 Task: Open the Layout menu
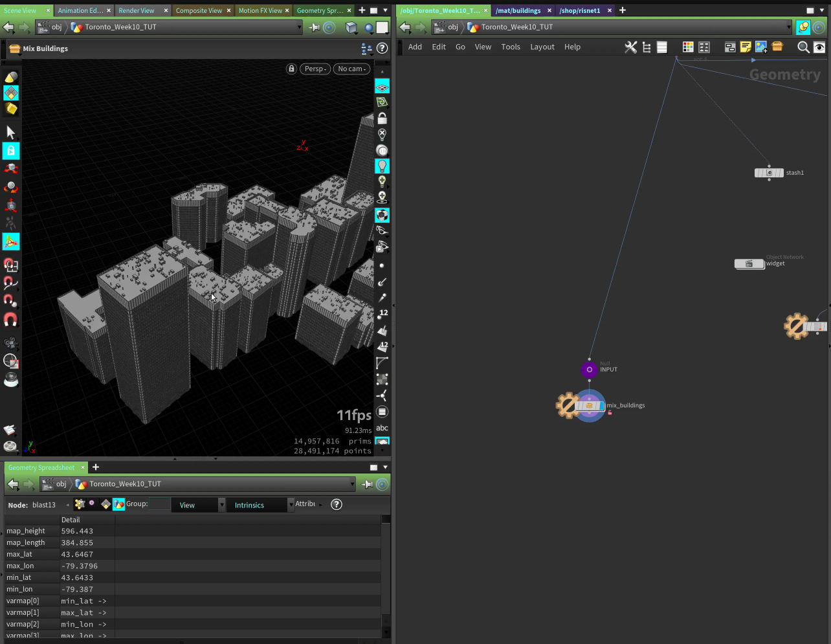[542, 47]
